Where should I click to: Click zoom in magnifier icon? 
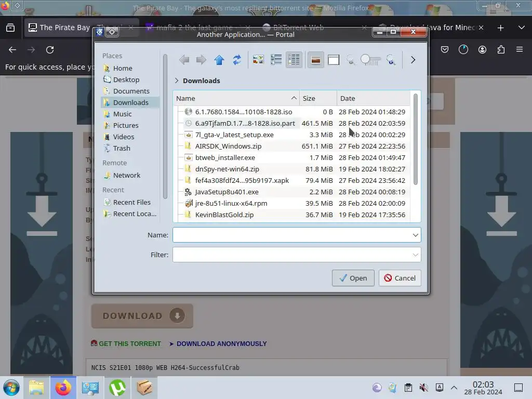click(391, 60)
